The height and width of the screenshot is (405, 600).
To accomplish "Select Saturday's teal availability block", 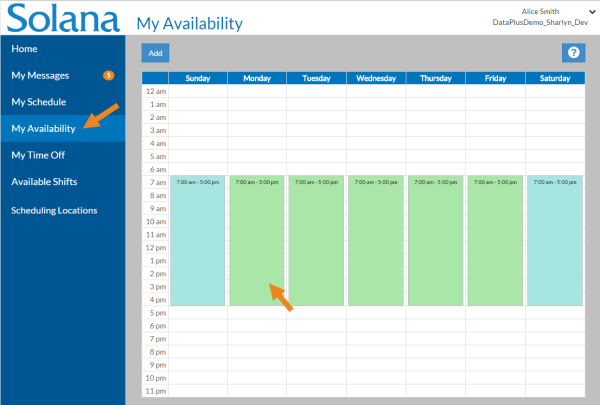I will [554, 240].
